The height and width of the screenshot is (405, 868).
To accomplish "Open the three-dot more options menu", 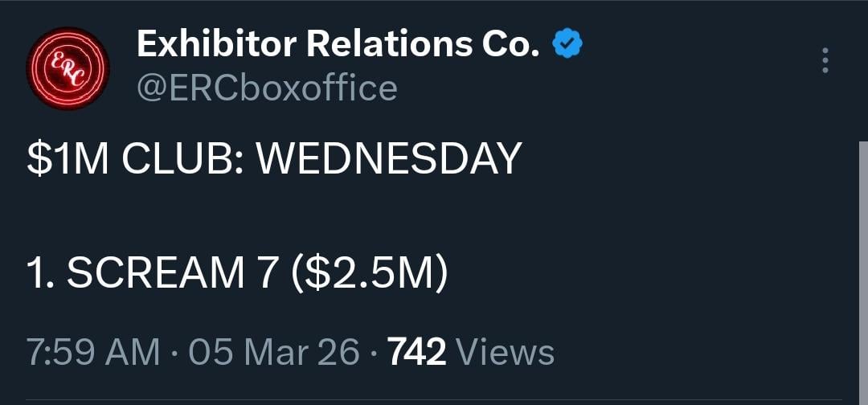I will pos(825,61).
